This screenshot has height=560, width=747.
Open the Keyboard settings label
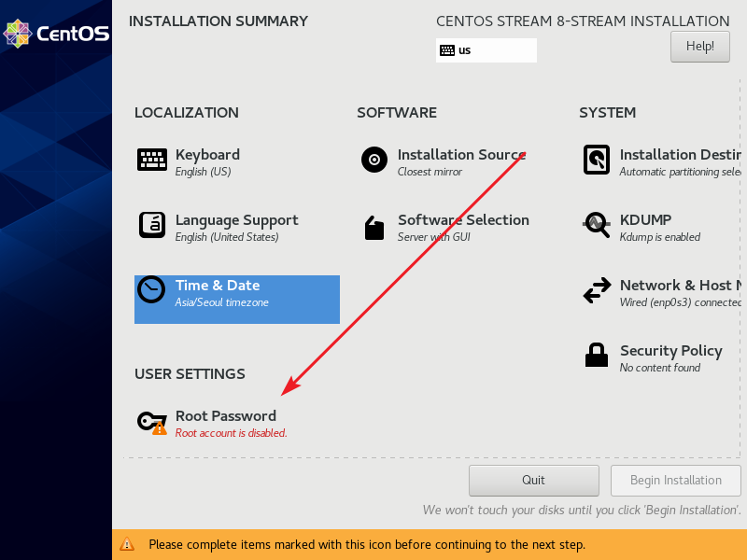pyautogui.click(x=207, y=155)
